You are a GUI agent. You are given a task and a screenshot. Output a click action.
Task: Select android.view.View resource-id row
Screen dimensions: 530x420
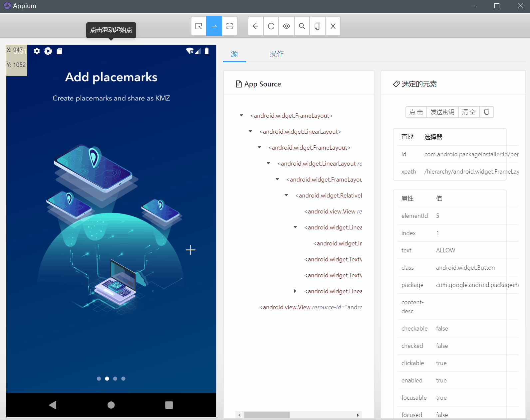[x=311, y=307]
